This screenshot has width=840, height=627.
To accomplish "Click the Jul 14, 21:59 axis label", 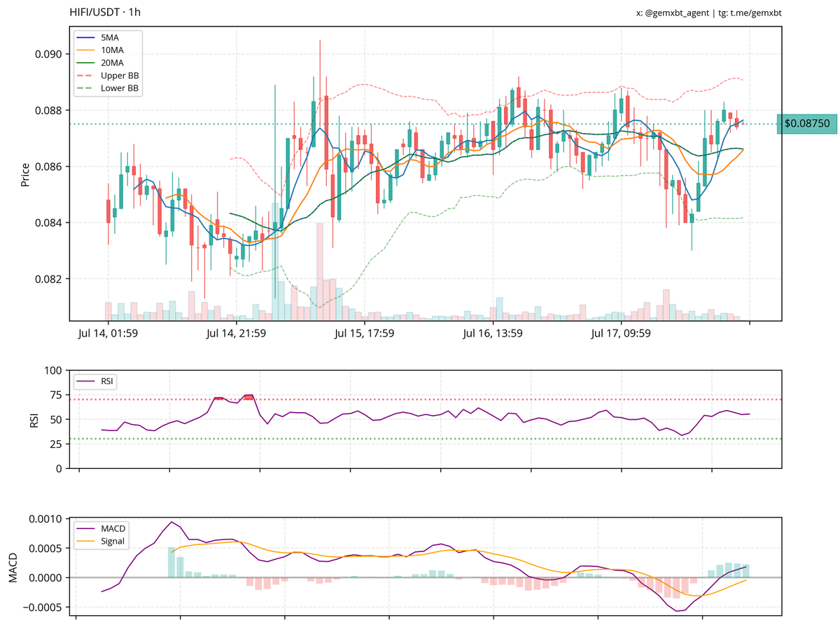I will click(236, 334).
